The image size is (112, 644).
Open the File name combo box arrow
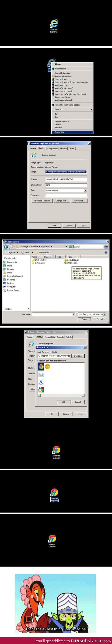(x=74, y=314)
